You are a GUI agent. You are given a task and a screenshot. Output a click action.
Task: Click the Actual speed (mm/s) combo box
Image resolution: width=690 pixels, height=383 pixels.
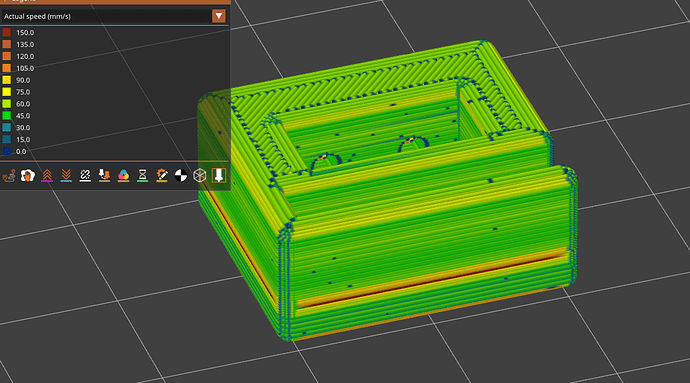pyautogui.click(x=114, y=16)
